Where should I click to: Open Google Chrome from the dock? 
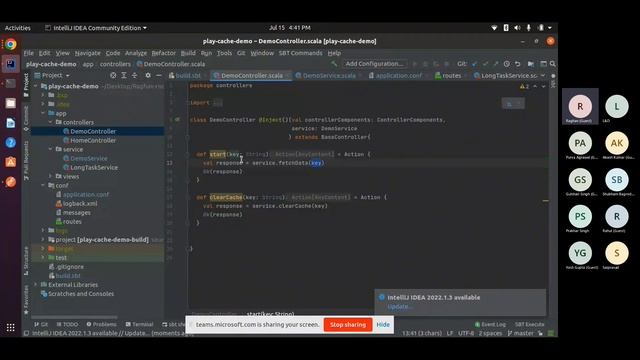point(11,44)
